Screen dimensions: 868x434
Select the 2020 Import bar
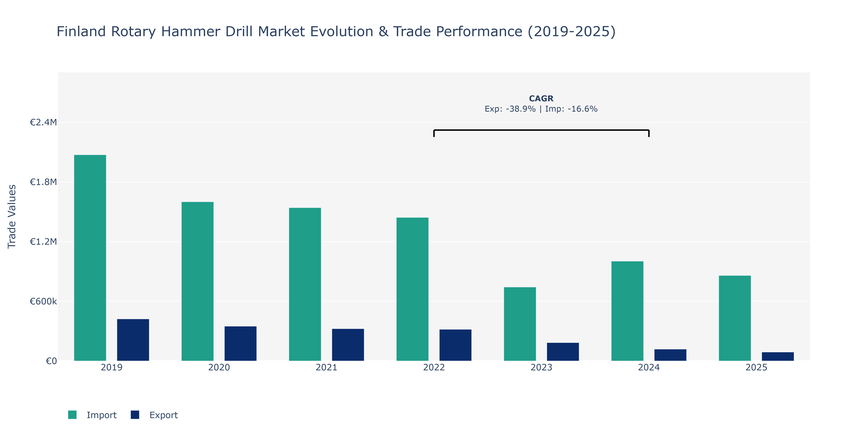pyautogui.click(x=197, y=281)
